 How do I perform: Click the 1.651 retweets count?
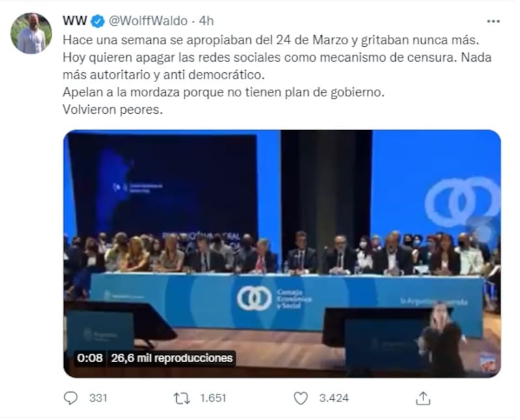(213, 398)
